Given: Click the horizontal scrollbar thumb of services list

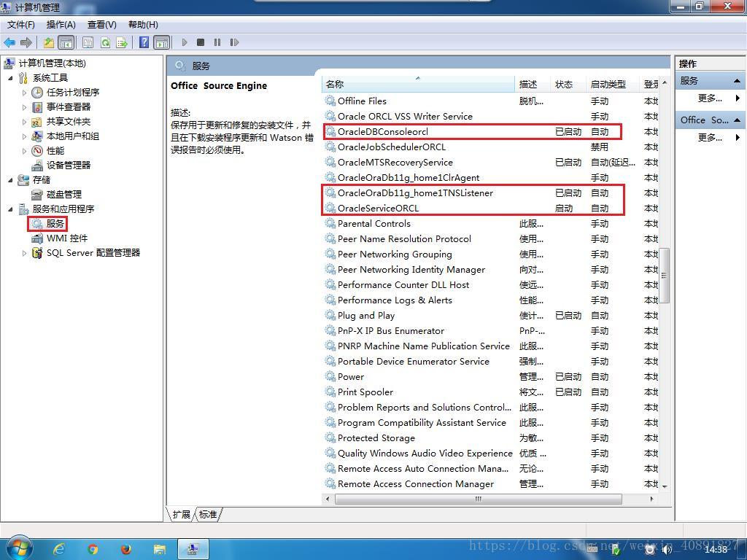Looking at the screenshot, I should pos(479,499).
